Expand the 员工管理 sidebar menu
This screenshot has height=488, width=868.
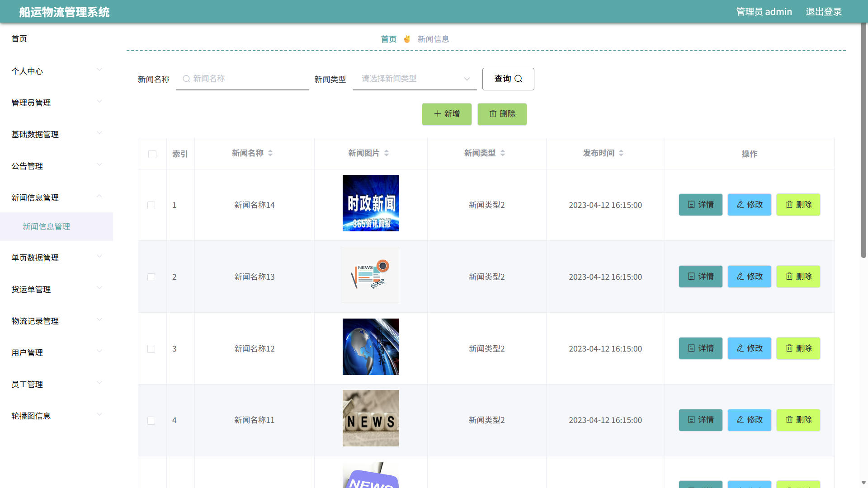tap(57, 384)
